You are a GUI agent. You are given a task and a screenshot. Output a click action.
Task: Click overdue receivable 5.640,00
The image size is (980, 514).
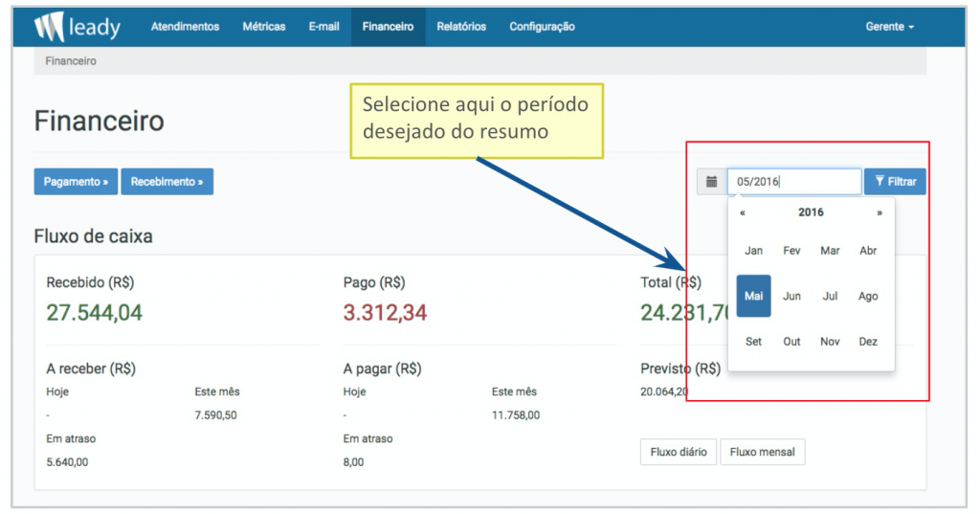[x=67, y=462]
